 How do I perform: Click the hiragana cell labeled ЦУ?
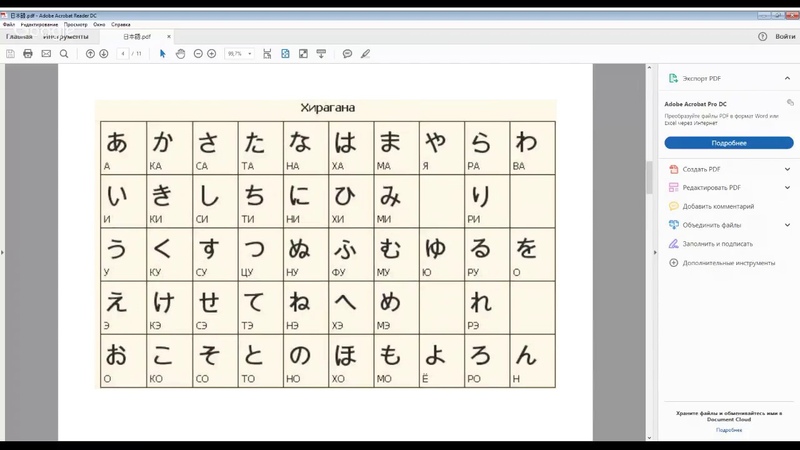(x=260, y=255)
